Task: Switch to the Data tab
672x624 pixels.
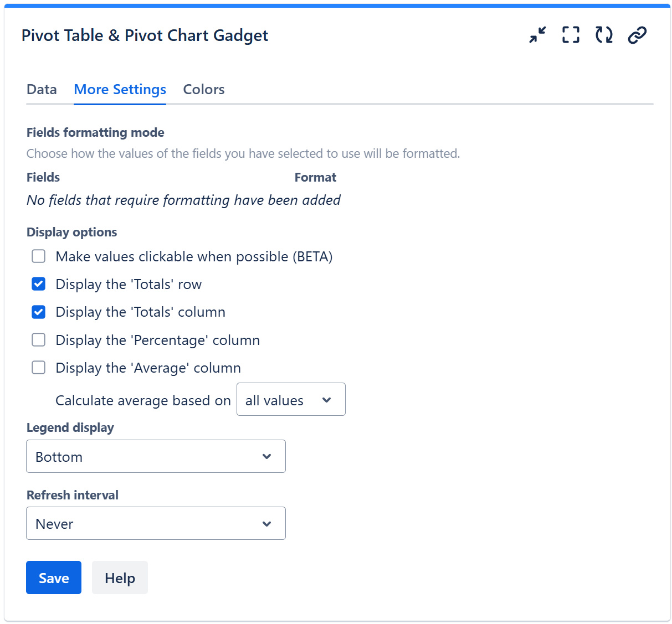Action: click(42, 90)
